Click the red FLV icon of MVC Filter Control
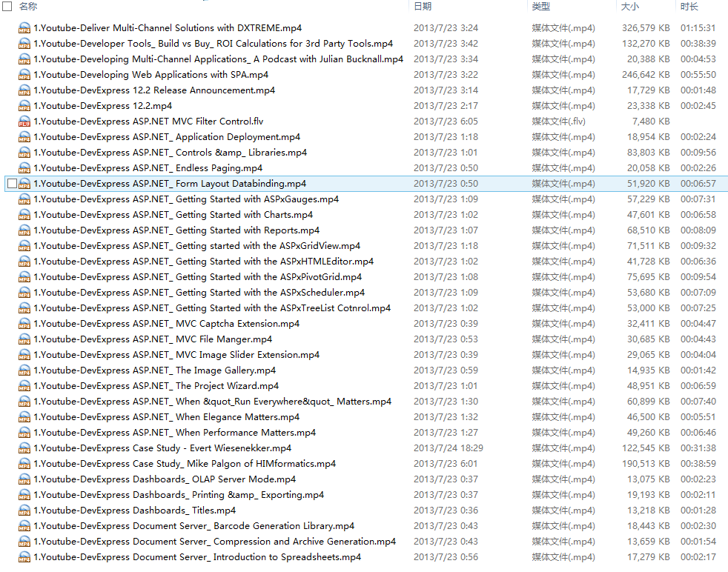Image resolution: width=728 pixels, height=572 pixels. [24, 122]
